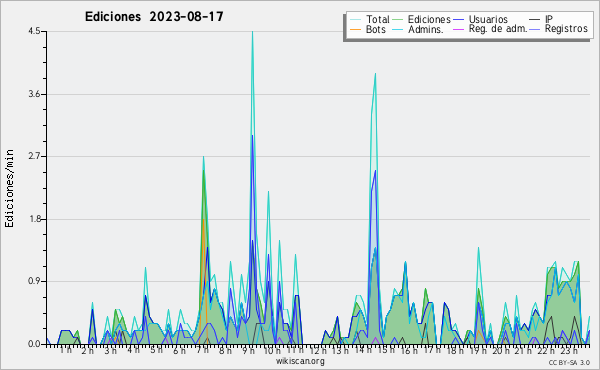
Task: Click the y-axis value 0.0
Action: pyautogui.click(x=34, y=344)
